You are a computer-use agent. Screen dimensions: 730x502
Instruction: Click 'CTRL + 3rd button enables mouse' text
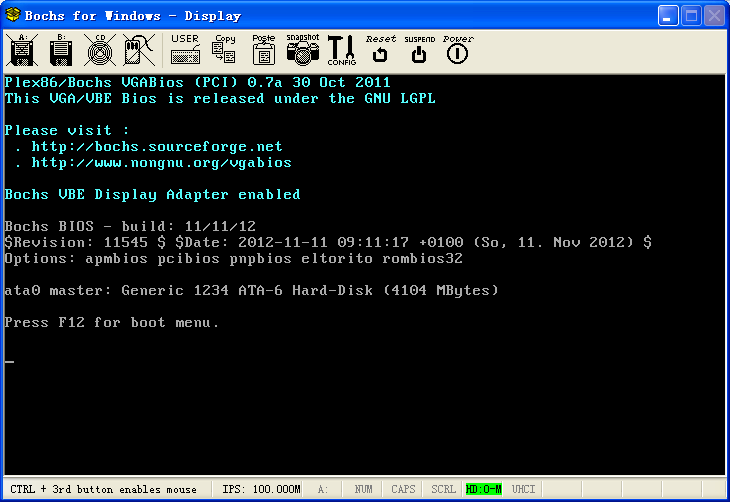pyautogui.click(x=103, y=489)
